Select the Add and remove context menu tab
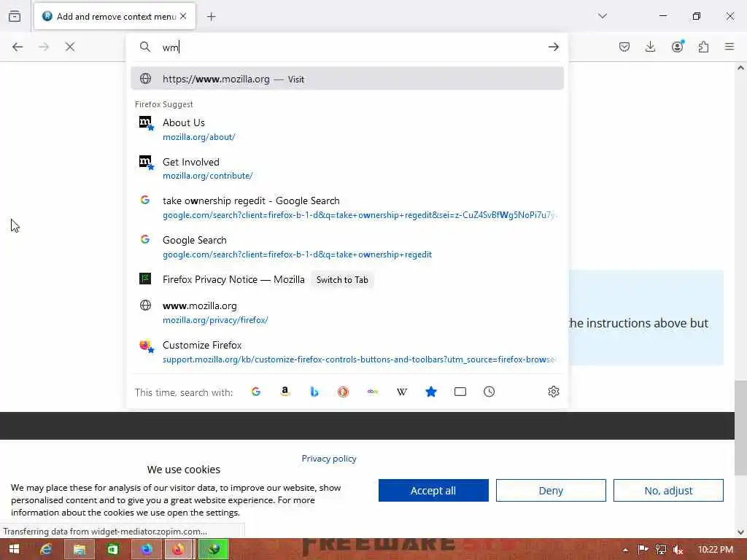 115,17
